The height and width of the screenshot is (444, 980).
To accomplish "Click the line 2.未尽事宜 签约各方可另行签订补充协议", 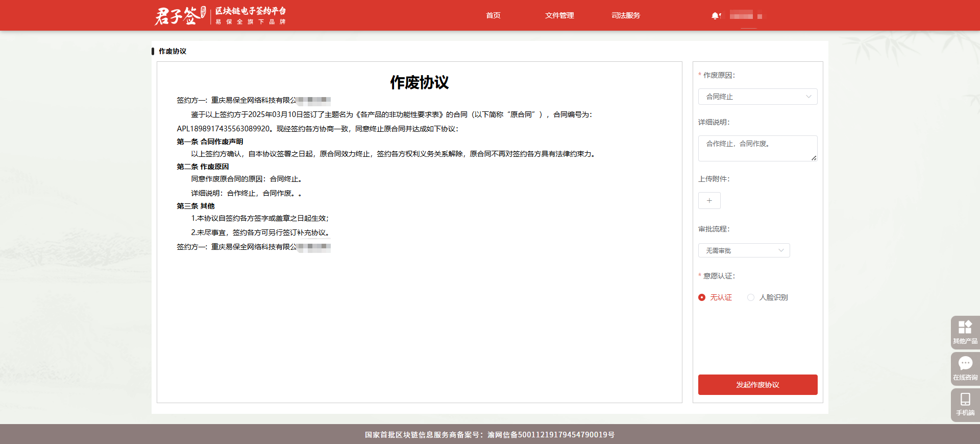I will point(260,232).
